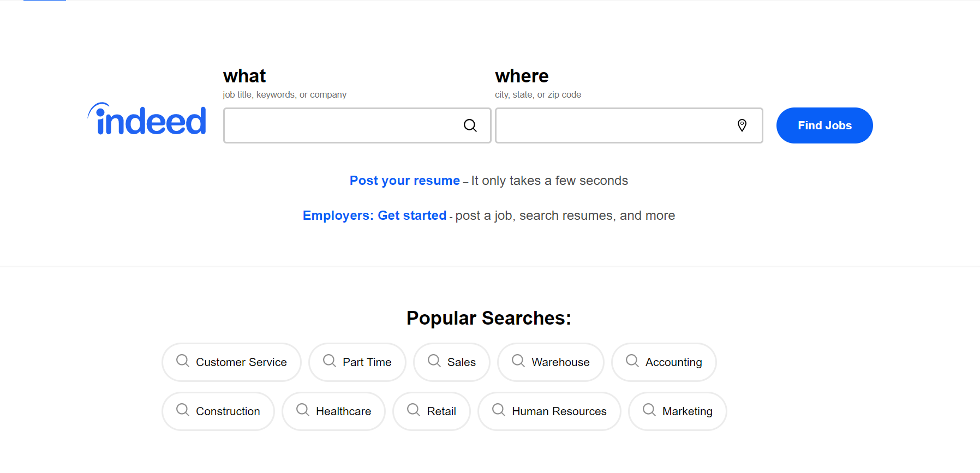
Task: Search for Human Resources jobs
Action: [549, 411]
